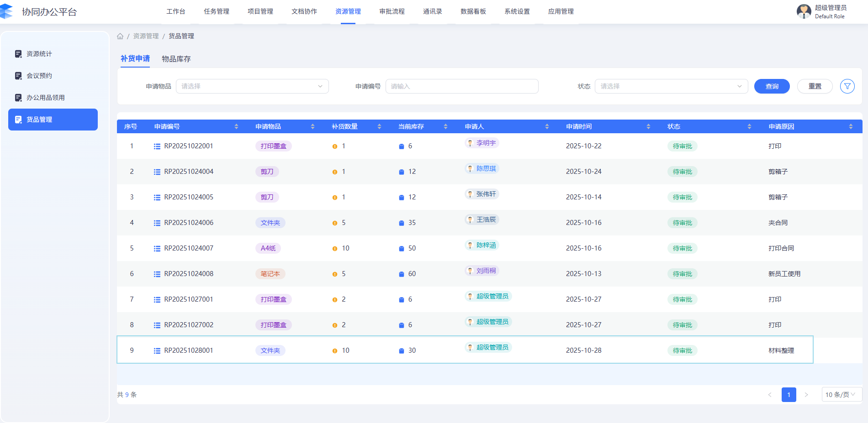Click the home icon in breadcrumb
This screenshot has height=423, width=868.
[x=120, y=36]
